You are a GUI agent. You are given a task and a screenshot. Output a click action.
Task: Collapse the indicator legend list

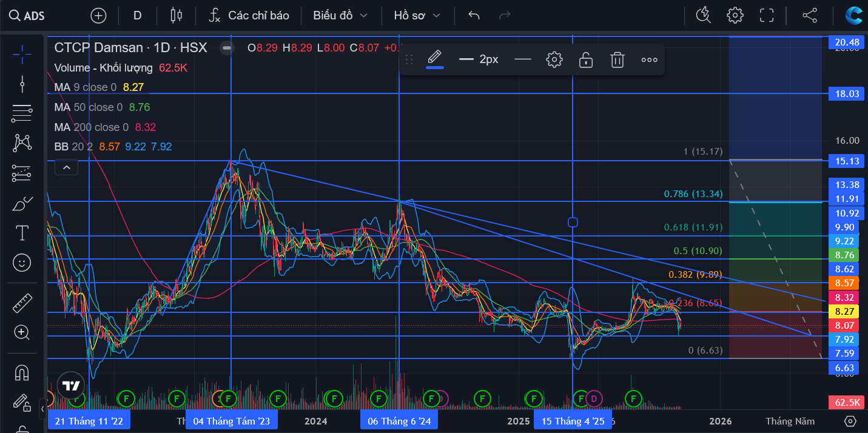[67, 167]
